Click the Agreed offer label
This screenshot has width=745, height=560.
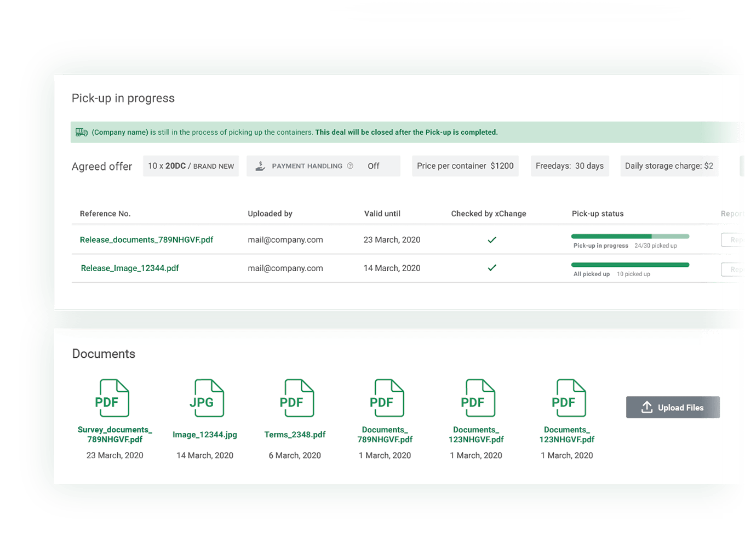[102, 167]
